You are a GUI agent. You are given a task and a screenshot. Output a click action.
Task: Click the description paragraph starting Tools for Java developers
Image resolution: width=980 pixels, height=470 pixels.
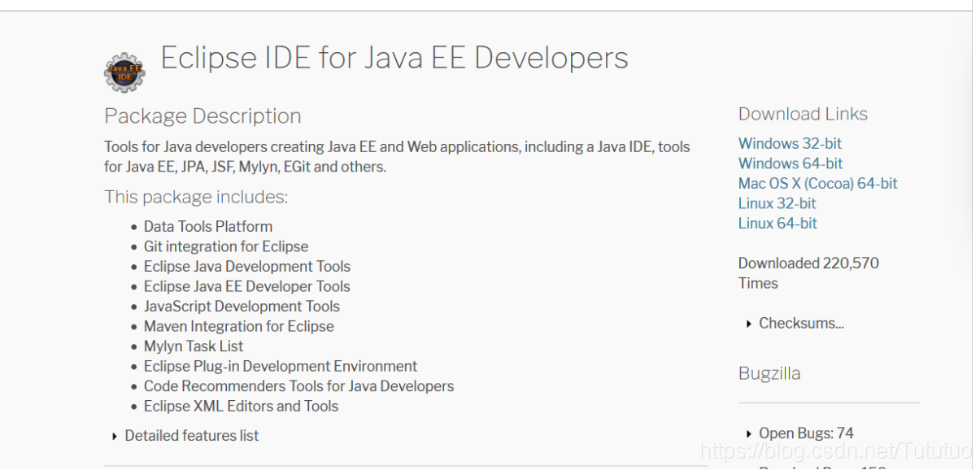[x=397, y=157]
